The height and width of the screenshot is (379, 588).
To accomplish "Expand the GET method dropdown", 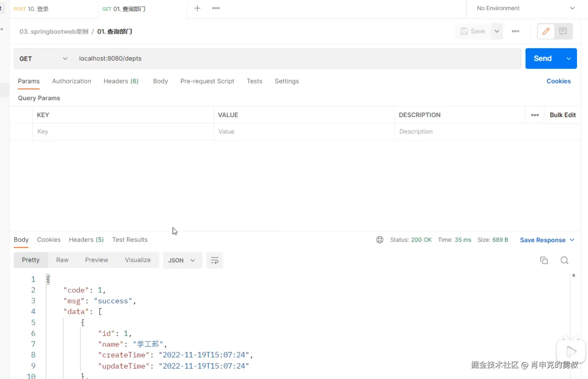I will coord(43,59).
